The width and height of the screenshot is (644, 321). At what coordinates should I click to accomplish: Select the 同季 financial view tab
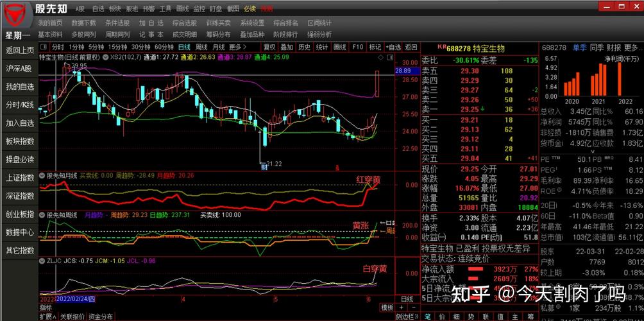click(x=597, y=48)
